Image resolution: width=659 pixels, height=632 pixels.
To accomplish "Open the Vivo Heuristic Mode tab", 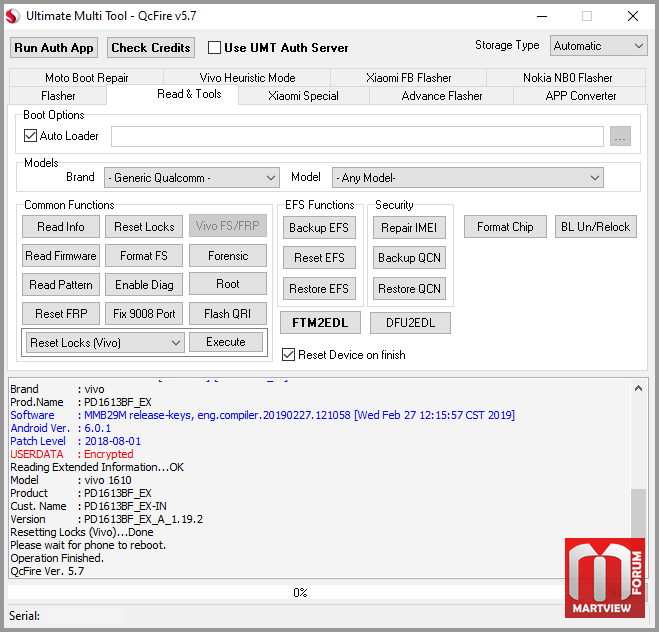I will [x=247, y=78].
